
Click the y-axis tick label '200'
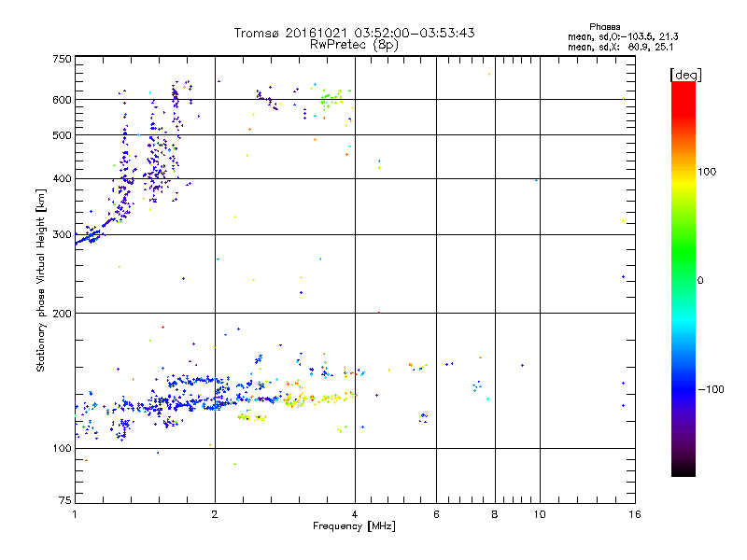[x=62, y=314]
